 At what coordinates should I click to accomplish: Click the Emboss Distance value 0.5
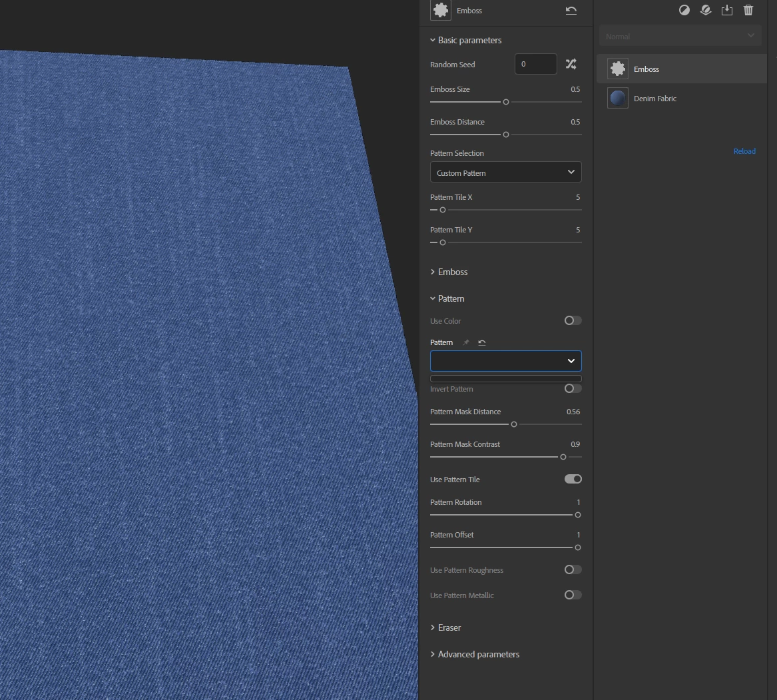(575, 122)
